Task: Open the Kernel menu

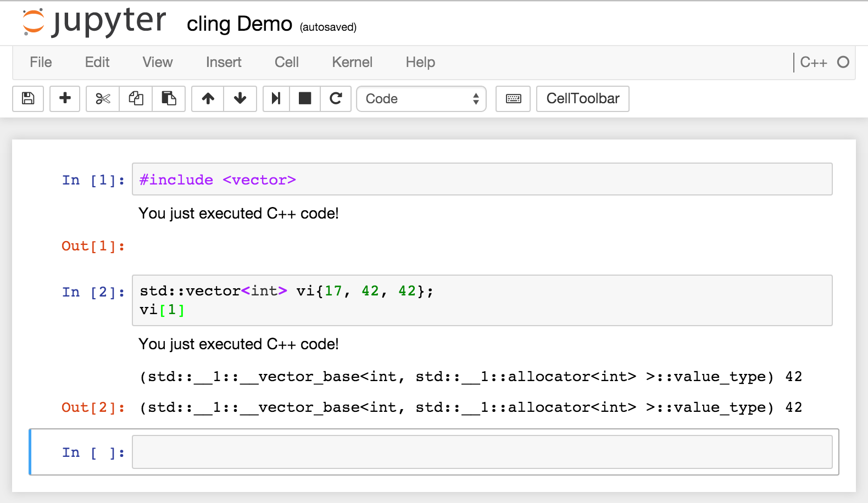Action: [352, 63]
